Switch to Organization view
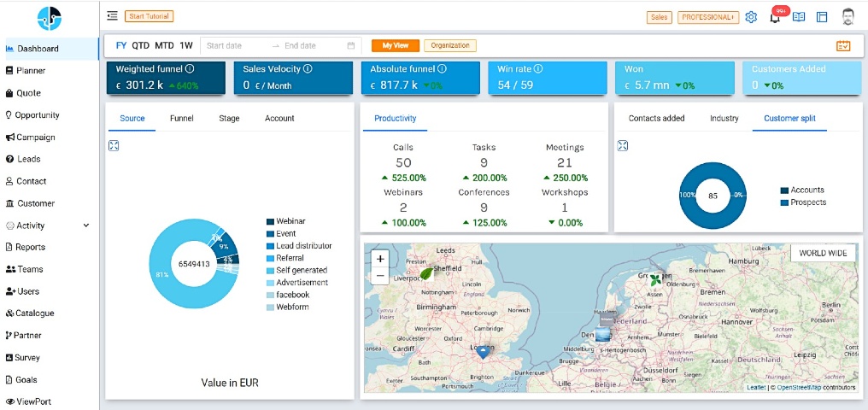Viewport: 868px width, 410px height. pos(450,45)
